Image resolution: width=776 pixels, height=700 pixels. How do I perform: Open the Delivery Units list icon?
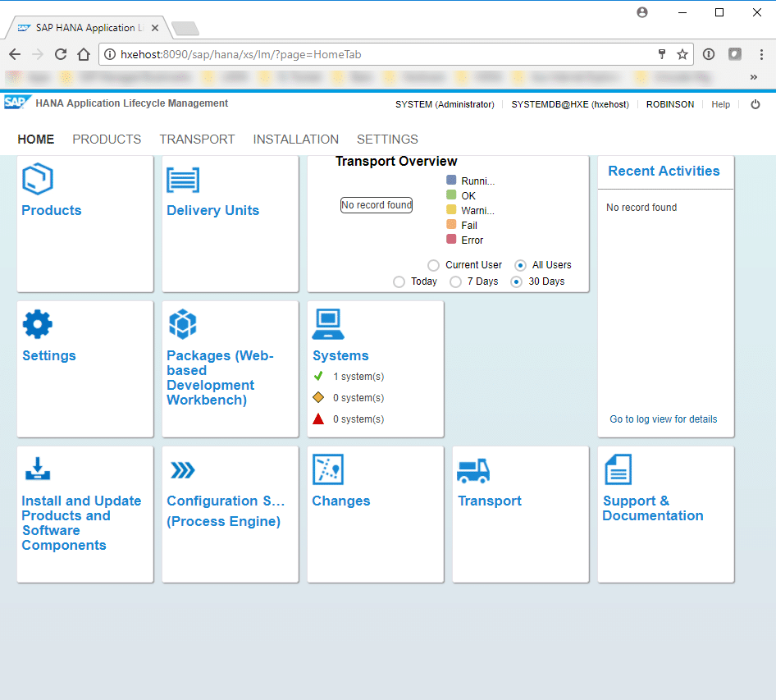point(183,180)
